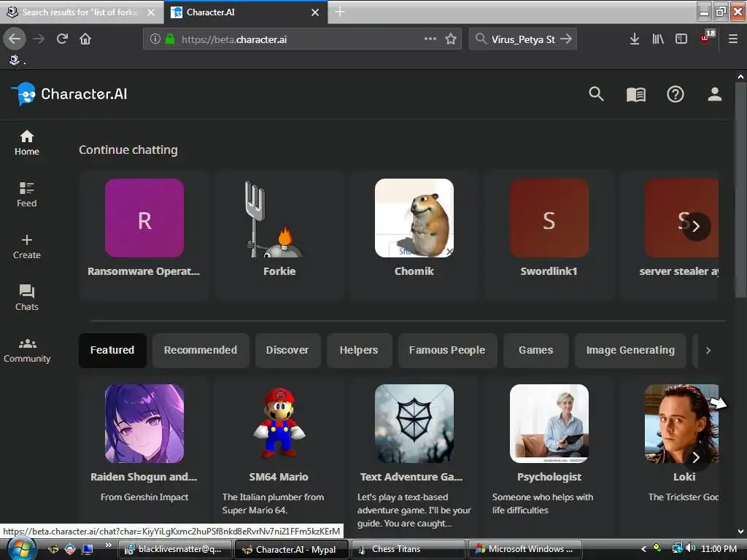This screenshot has width=747, height=560.
Task: Select the Featured tab
Action: (112, 351)
